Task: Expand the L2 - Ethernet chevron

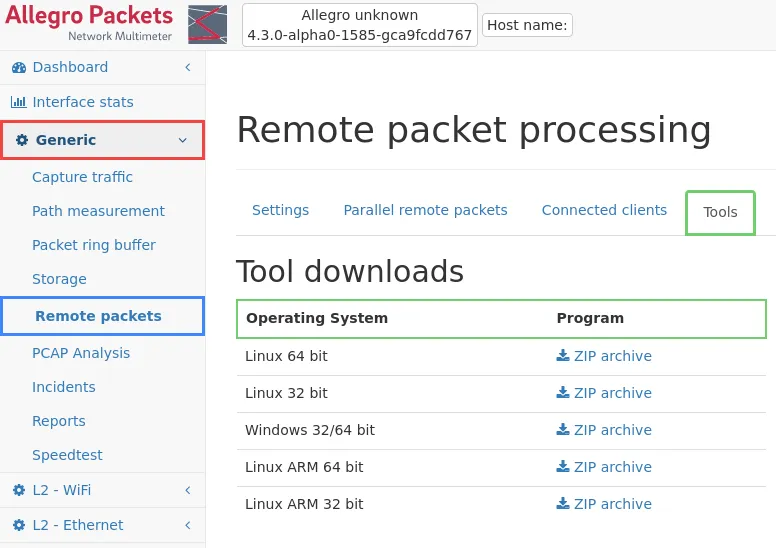Action: 187,525
